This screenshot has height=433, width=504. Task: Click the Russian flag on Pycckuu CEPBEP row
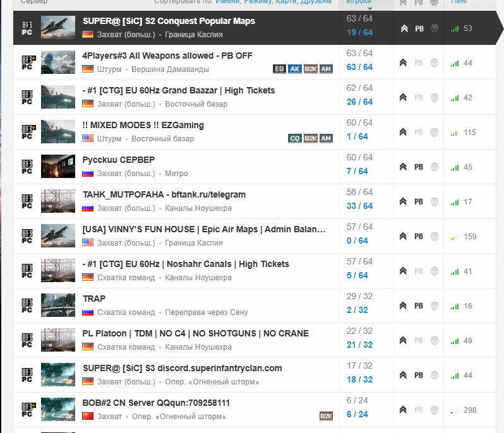tap(88, 173)
